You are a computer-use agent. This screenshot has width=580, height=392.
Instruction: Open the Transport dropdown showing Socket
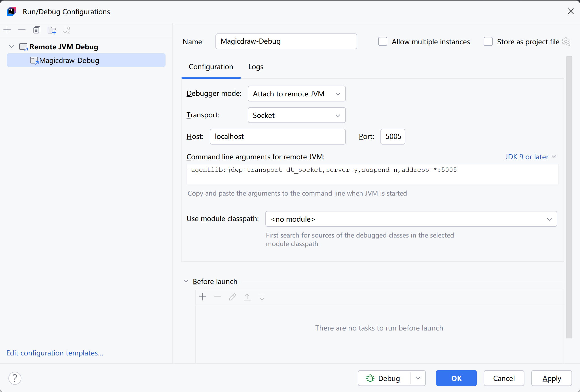point(297,115)
